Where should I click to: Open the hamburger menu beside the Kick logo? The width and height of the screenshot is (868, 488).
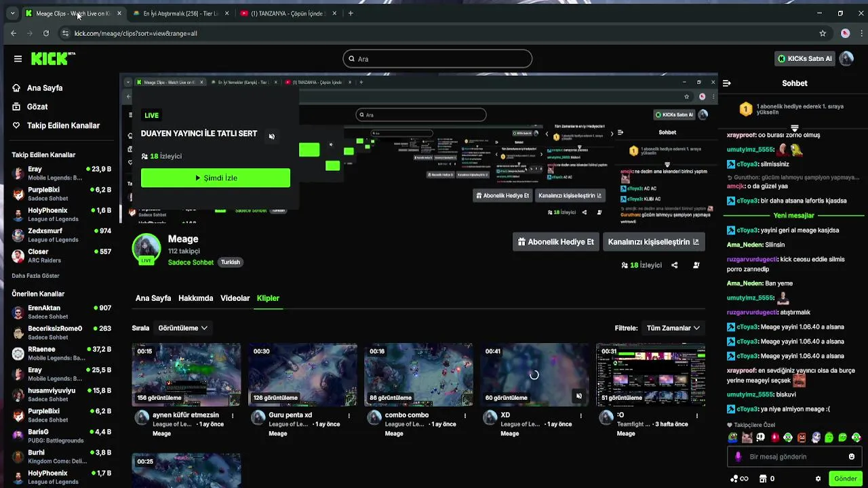coord(18,59)
